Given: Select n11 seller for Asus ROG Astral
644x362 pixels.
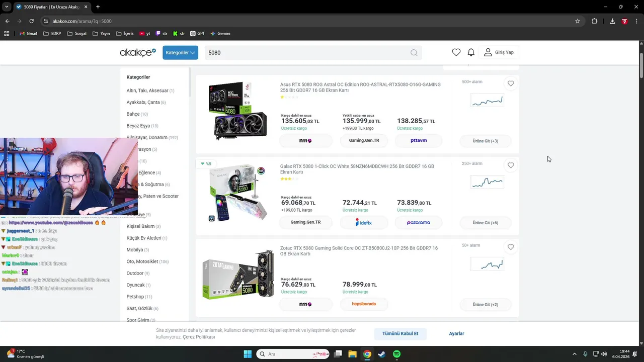Looking at the screenshot, I should click(x=305, y=141).
